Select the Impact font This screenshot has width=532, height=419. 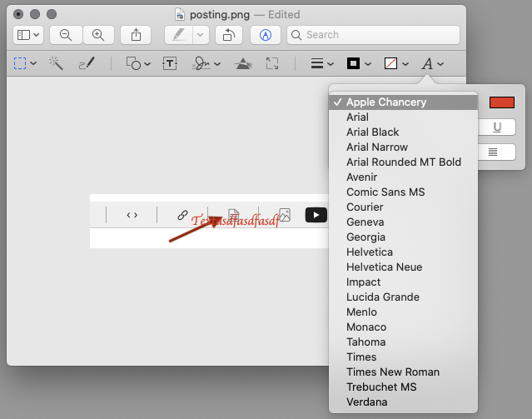point(404,282)
